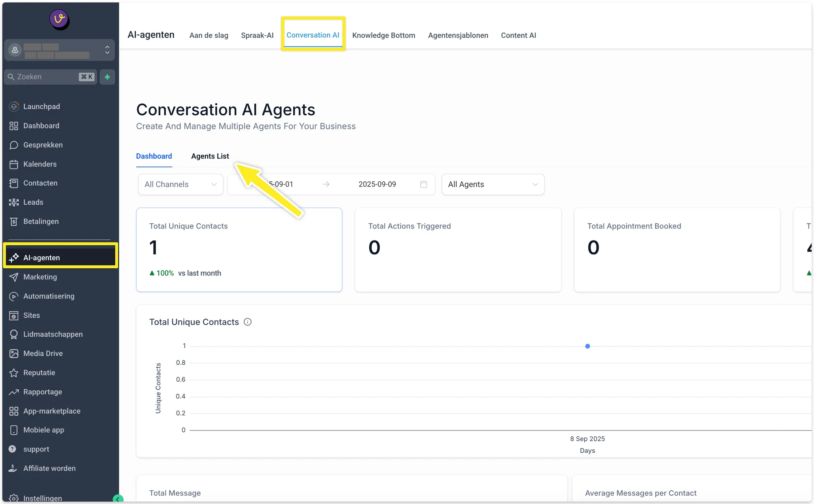Screen dimensions: 814x504
Task: Open Media Drive in sidebar
Action: point(43,353)
